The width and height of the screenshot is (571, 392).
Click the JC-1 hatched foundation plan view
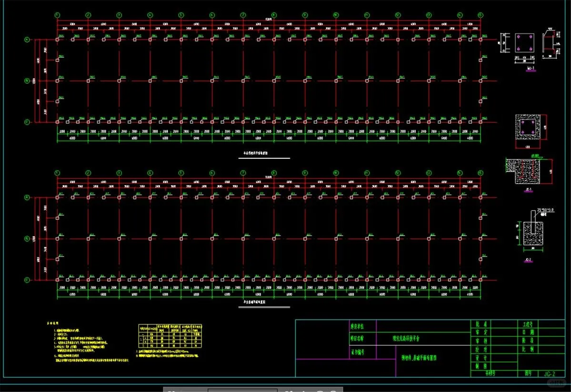[528, 127]
